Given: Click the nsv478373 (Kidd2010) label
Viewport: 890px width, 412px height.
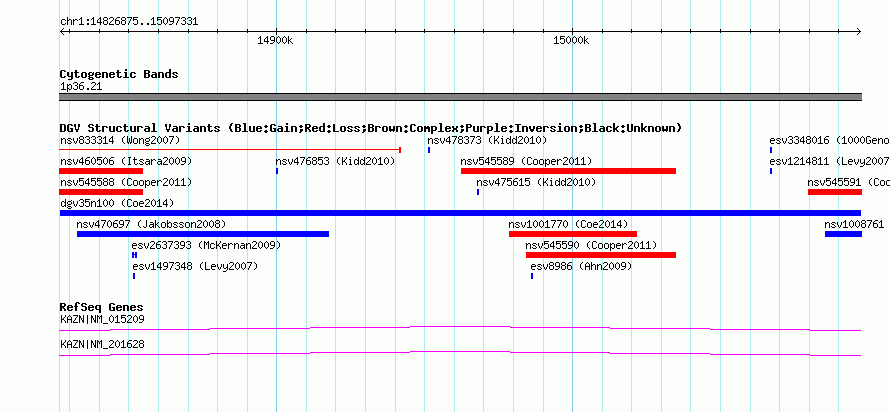Looking at the screenshot, I should 487,140.
